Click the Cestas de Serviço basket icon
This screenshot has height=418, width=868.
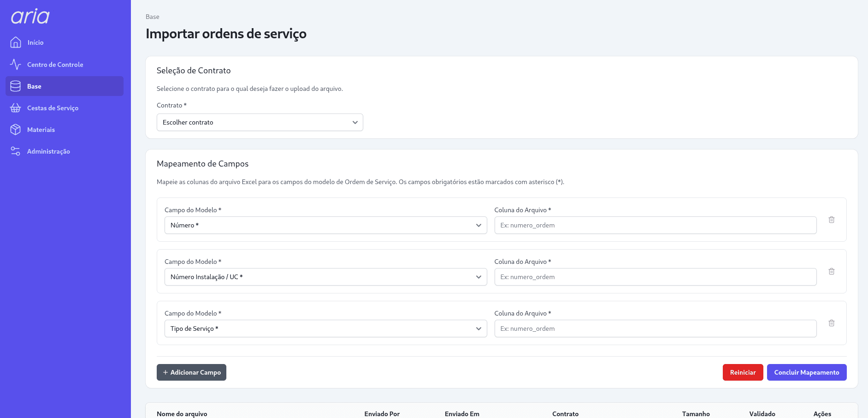coord(16,108)
